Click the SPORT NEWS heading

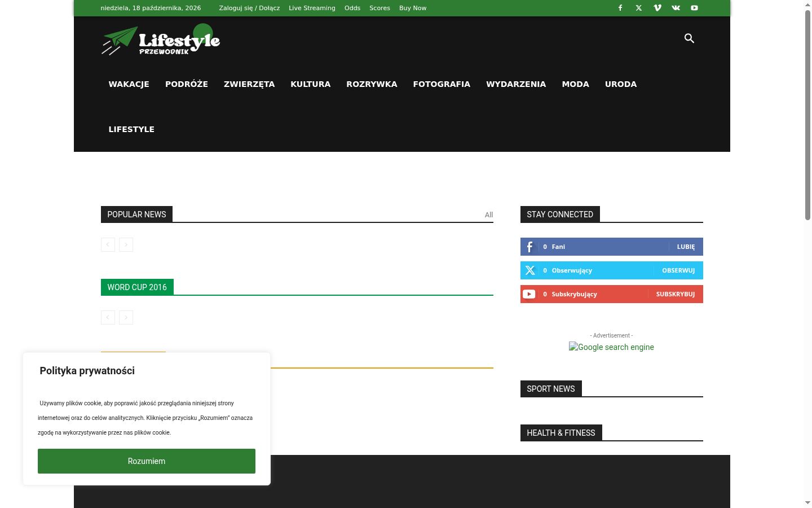[x=551, y=389]
